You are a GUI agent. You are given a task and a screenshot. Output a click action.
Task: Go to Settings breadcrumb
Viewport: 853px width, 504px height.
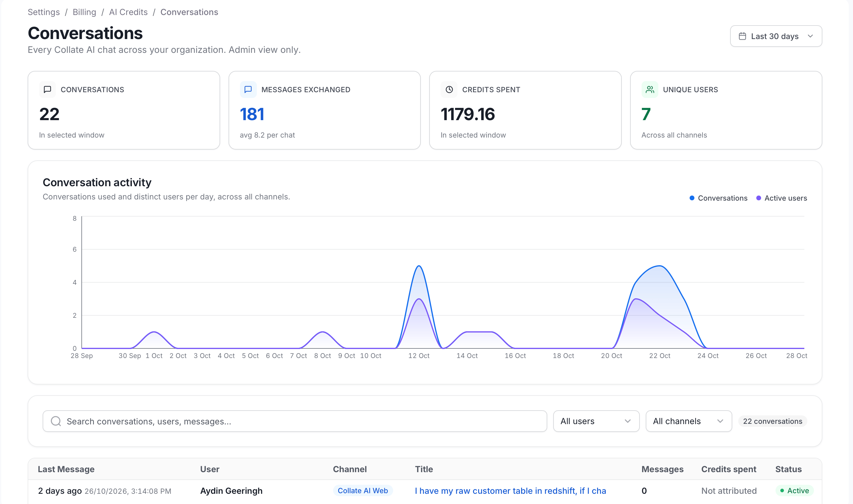coord(44,12)
